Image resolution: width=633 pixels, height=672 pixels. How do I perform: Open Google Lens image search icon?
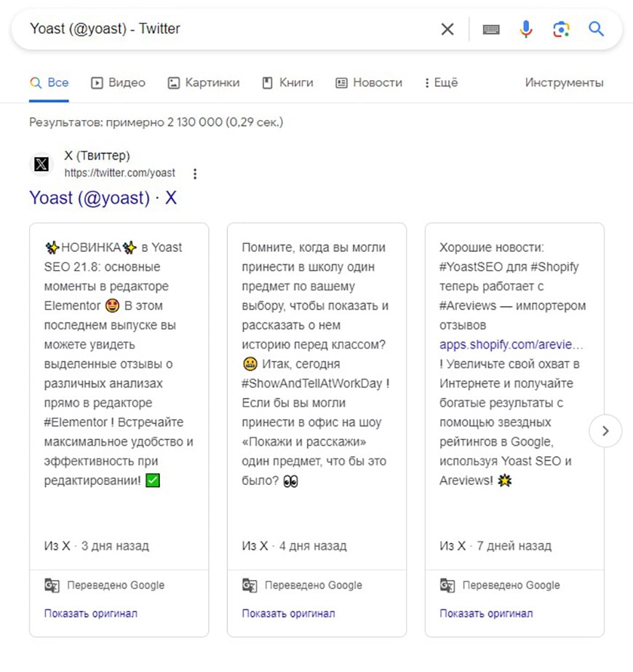click(561, 29)
